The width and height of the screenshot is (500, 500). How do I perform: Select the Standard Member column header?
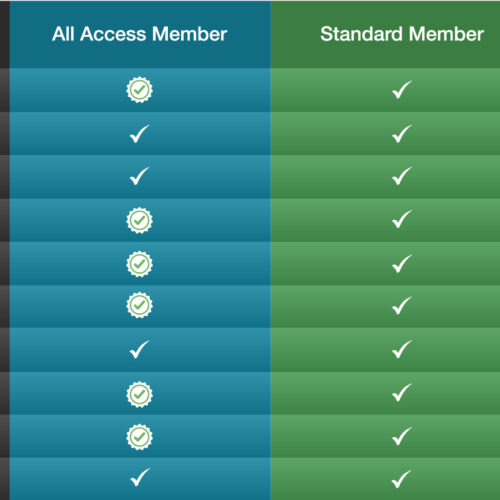coord(402,34)
